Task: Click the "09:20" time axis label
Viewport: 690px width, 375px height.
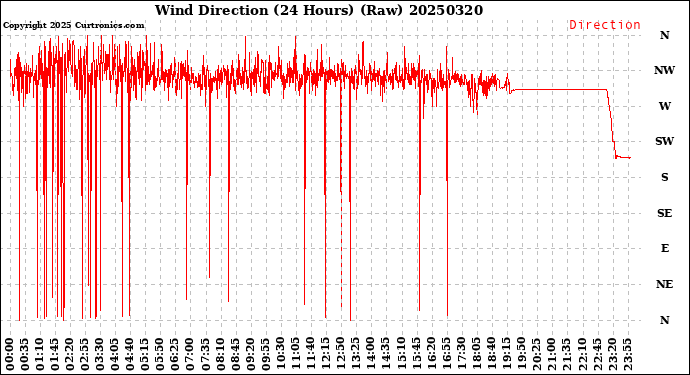Action: (x=250, y=355)
